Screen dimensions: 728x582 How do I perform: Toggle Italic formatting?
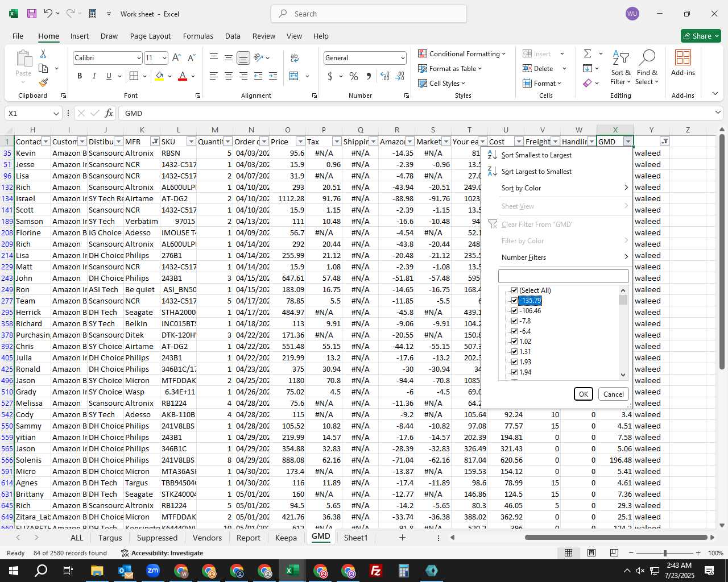click(x=94, y=76)
